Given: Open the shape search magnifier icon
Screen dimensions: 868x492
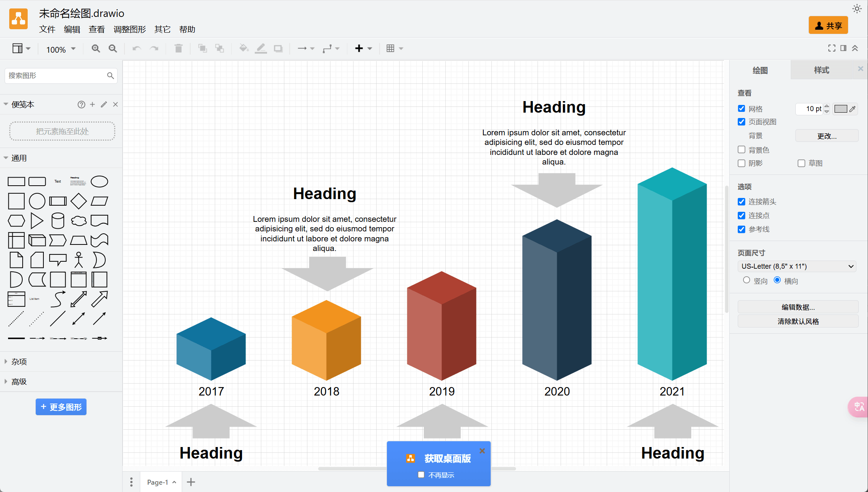Looking at the screenshot, I should [x=111, y=76].
